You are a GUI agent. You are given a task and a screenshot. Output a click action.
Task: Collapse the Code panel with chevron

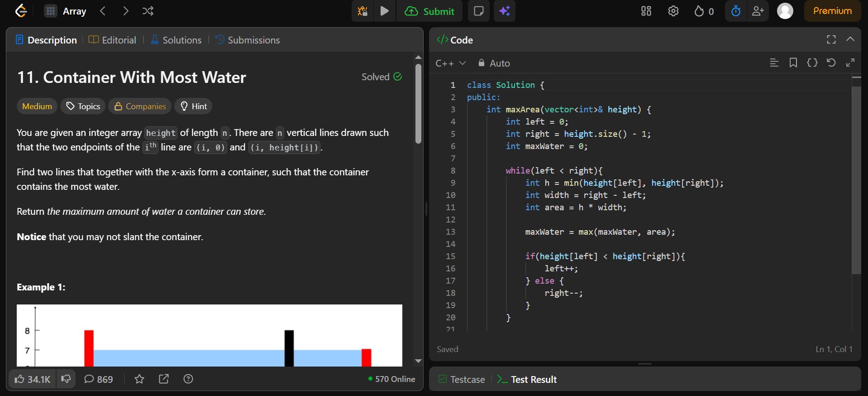click(850, 39)
